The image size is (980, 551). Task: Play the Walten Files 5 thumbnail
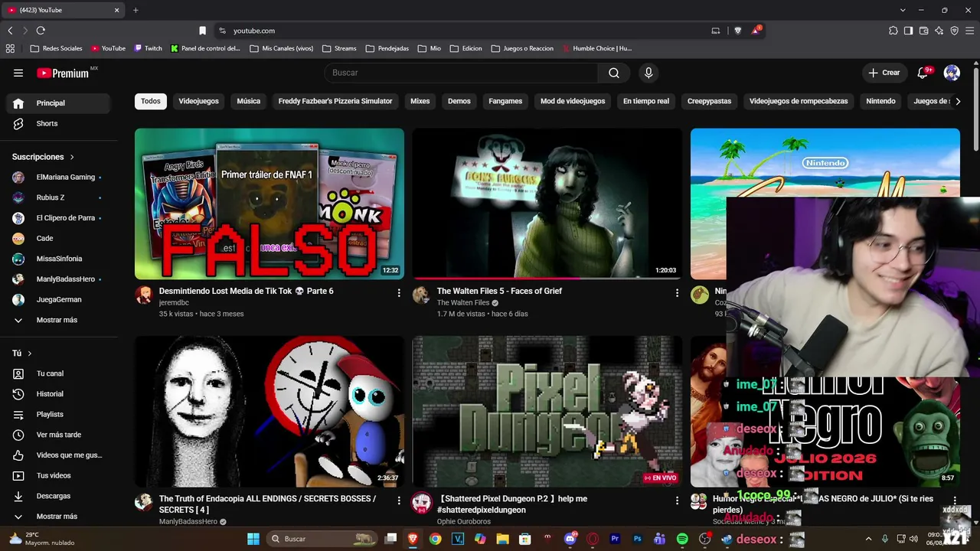[x=547, y=204]
